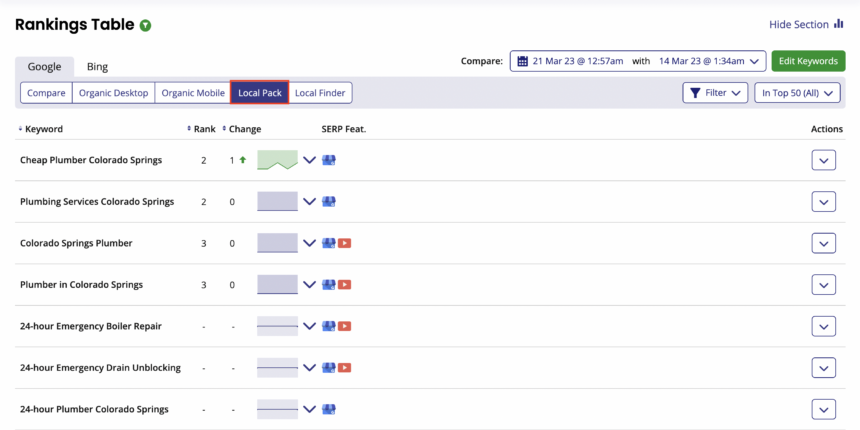Click local pack icon for Plumbing Services row
Image resolution: width=860 pixels, height=430 pixels.
[328, 201]
